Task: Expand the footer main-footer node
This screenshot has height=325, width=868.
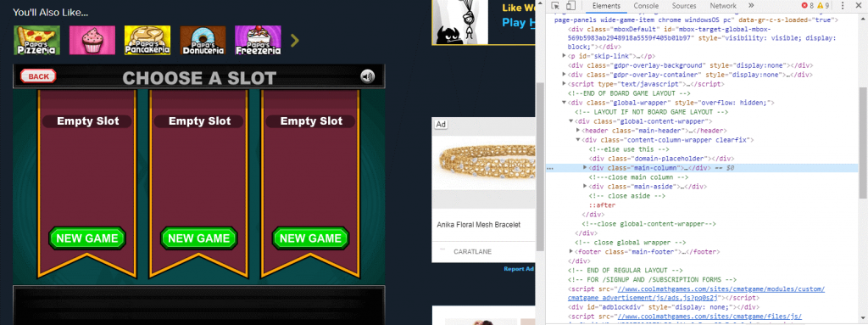Action: pyautogui.click(x=571, y=252)
